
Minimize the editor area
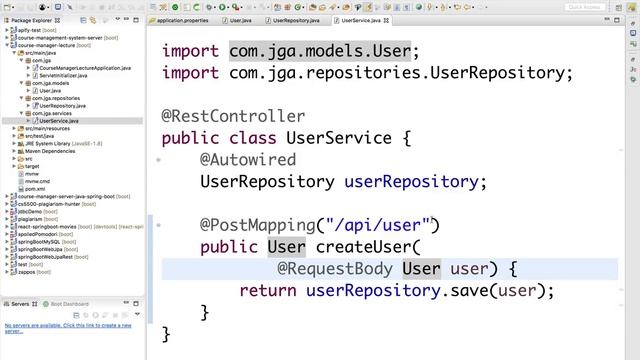(x=607, y=19)
